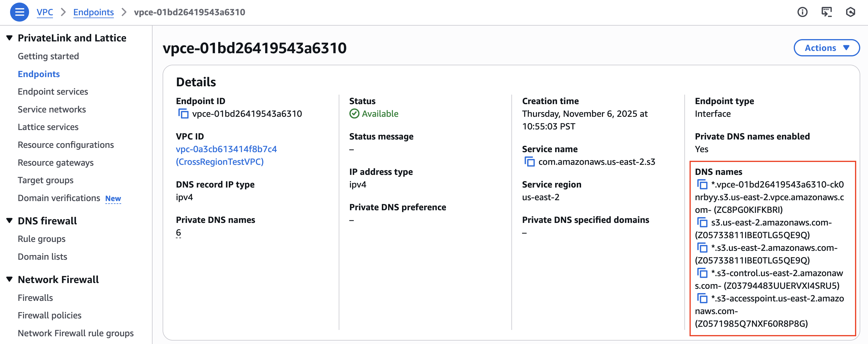
Task: Collapse the Network Firewall section
Action: (9, 279)
